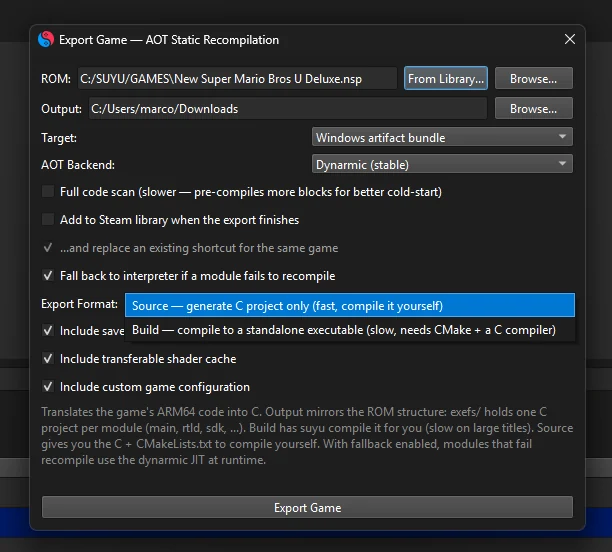Browse for the Output folder
Image resolution: width=612 pixels, height=552 pixels.
(534, 109)
